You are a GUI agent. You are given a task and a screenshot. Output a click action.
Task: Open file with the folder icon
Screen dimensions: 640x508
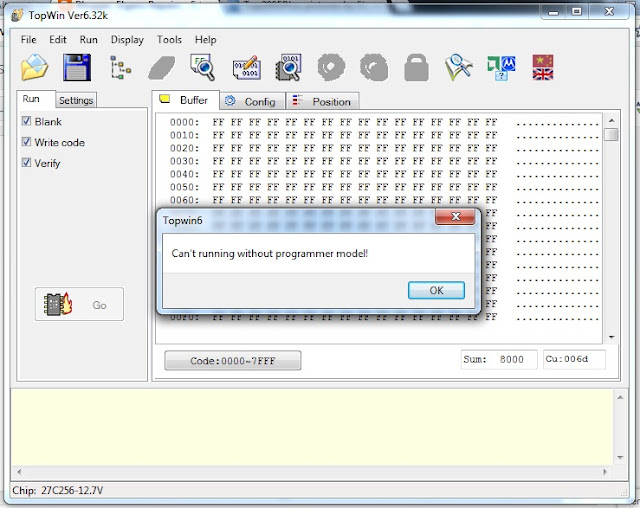click(34, 67)
